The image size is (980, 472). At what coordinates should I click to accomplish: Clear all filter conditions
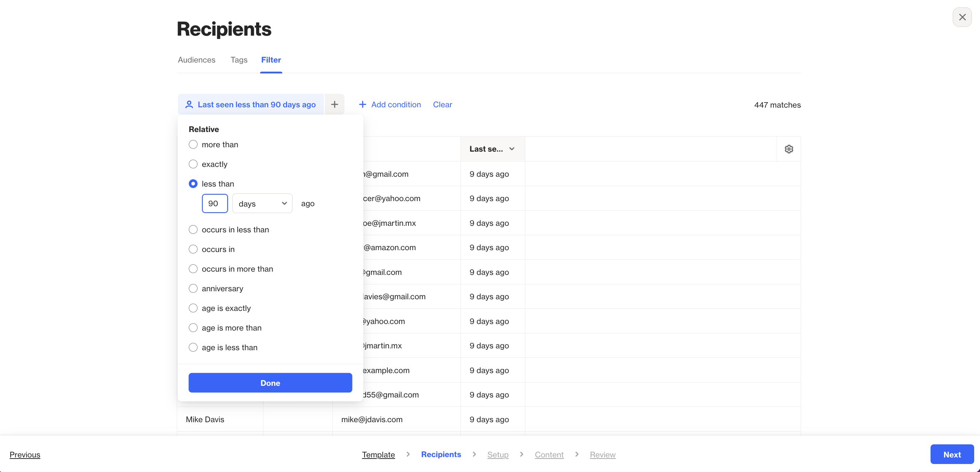coord(442,104)
